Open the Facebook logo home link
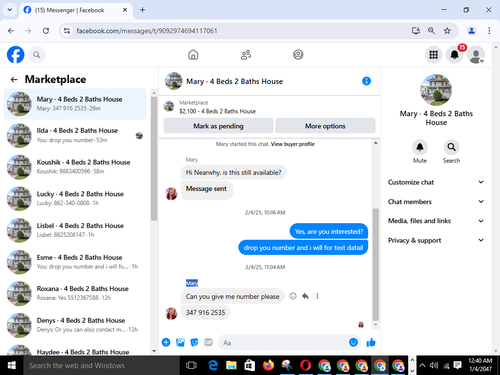Image resolution: width=500 pixels, height=375 pixels. (15, 54)
